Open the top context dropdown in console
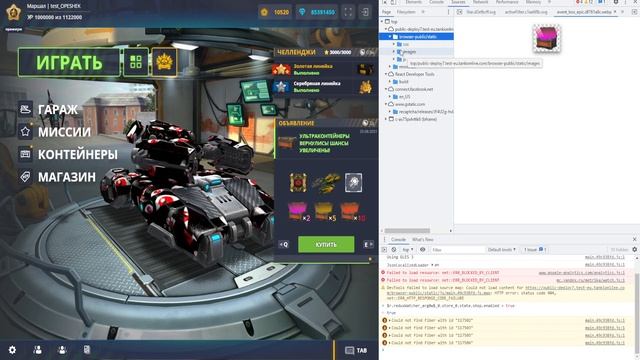 point(407,249)
